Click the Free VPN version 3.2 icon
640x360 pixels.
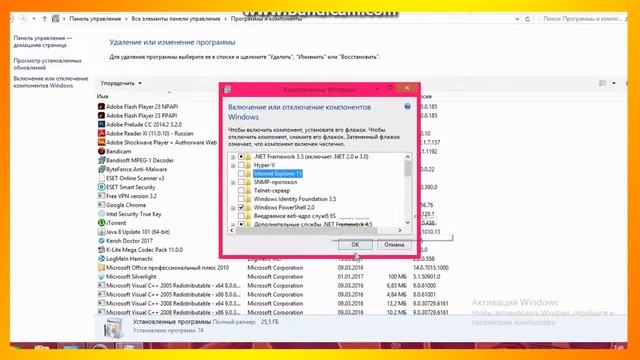tap(101, 196)
